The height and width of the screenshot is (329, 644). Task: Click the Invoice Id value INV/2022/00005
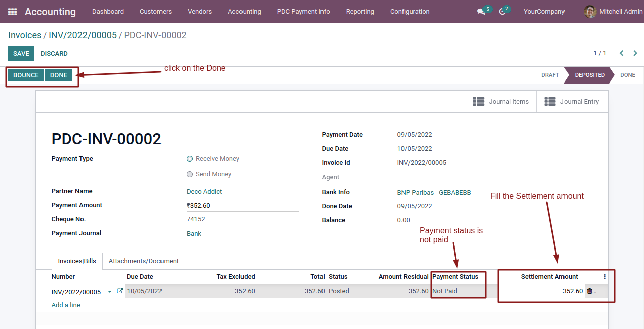(x=422, y=163)
